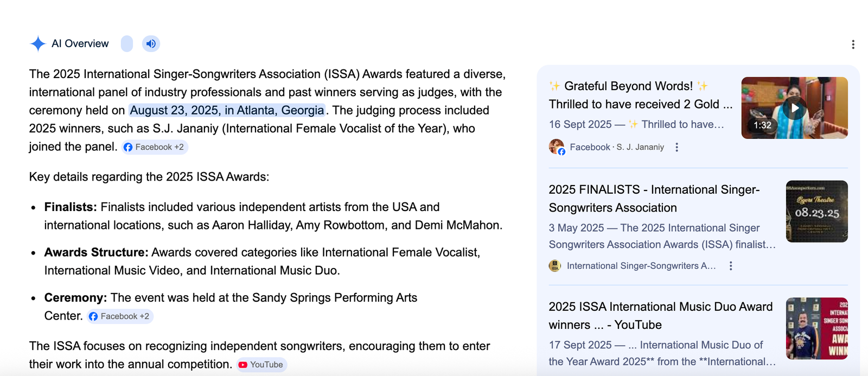
Task: Expand the Facebook +2 sources after 'Performing Arts Center'
Action: (120, 316)
